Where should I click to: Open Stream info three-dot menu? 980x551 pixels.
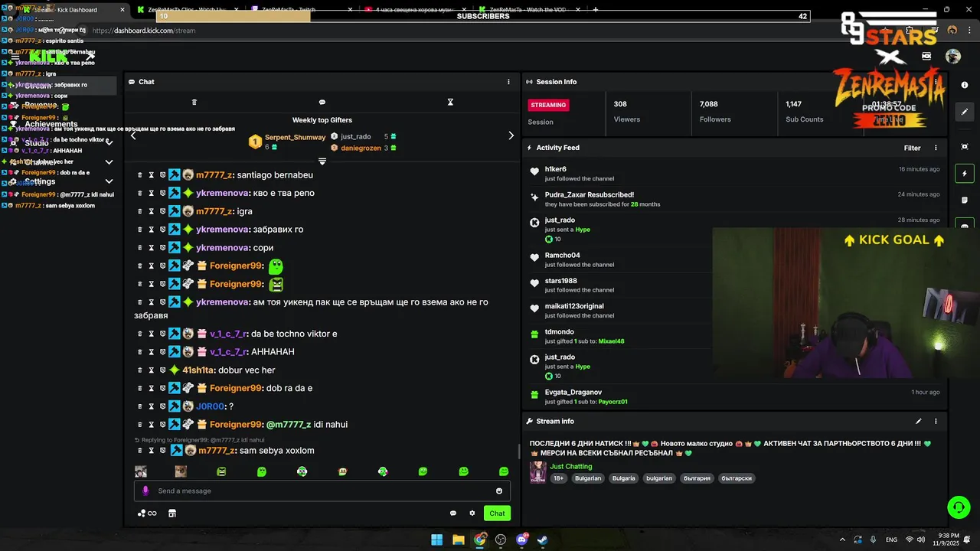pos(936,421)
